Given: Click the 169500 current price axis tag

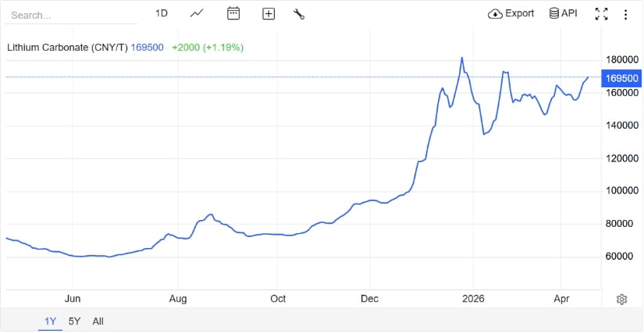Looking at the screenshot, I should [x=622, y=78].
